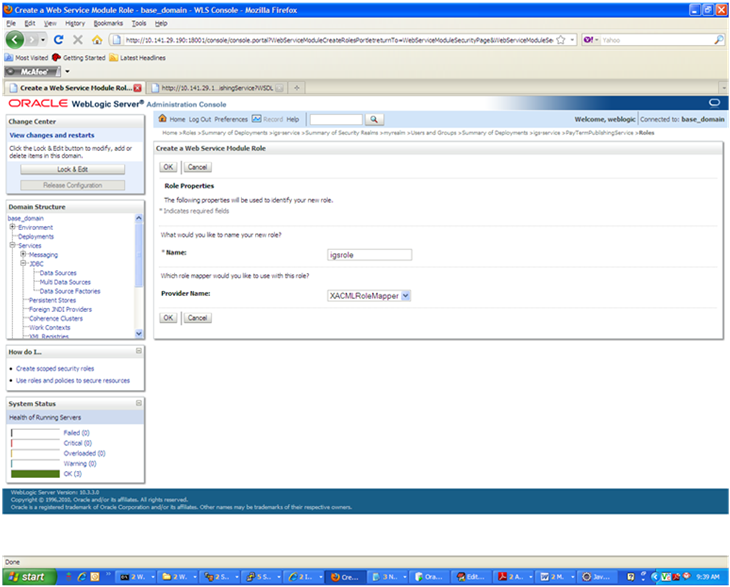
Task: Open the Preferences link
Action: pos(231,119)
